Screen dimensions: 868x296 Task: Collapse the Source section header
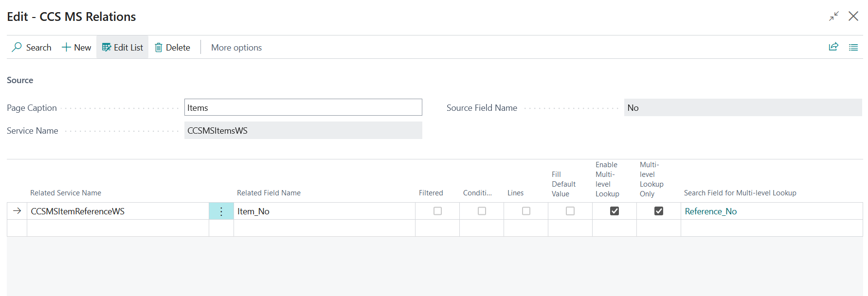click(20, 80)
